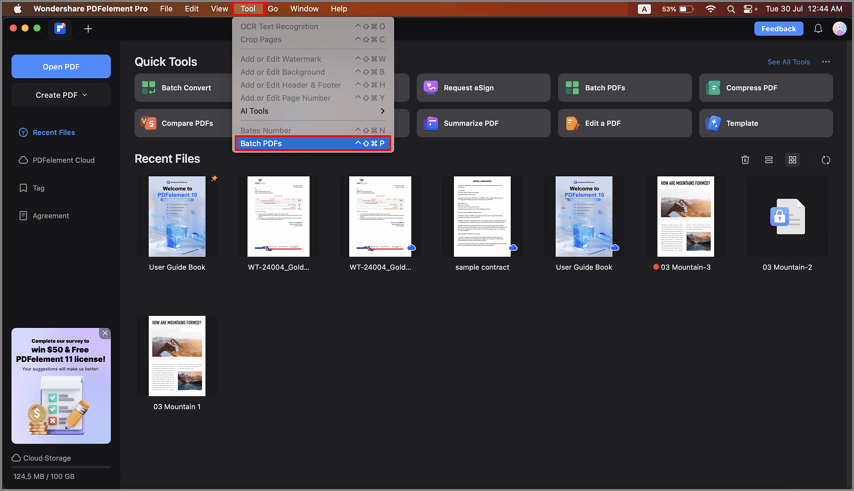Expand the AI Tools submenu
The width and height of the screenshot is (854, 491).
coord(312,111)
